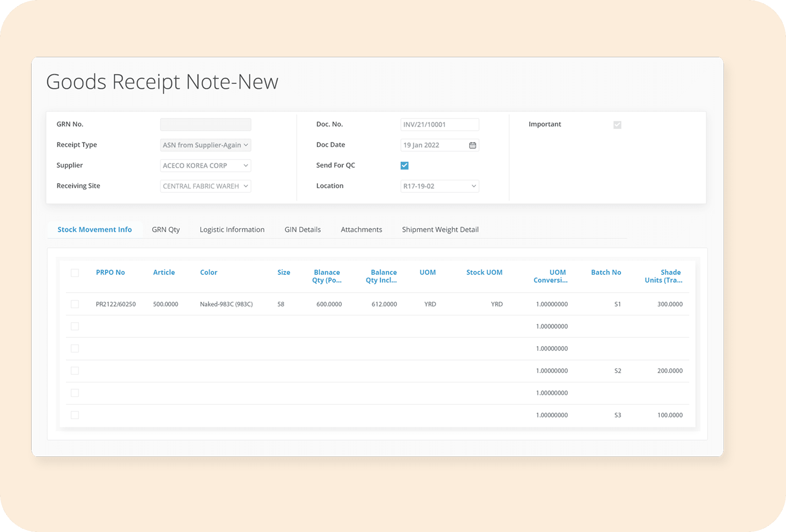Open the Doc Date calendar picker icon
This screenshot has height=532, width=786.
[x=472, y=145]
